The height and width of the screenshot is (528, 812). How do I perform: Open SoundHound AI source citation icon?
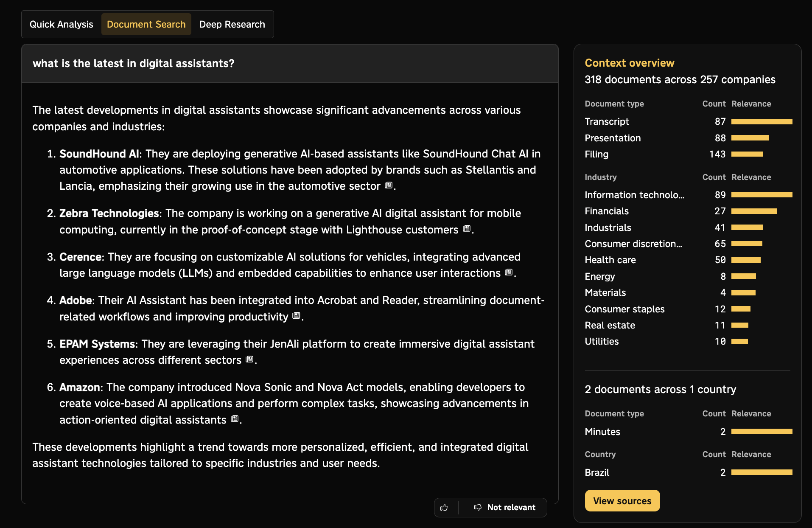tap(389, 185)
